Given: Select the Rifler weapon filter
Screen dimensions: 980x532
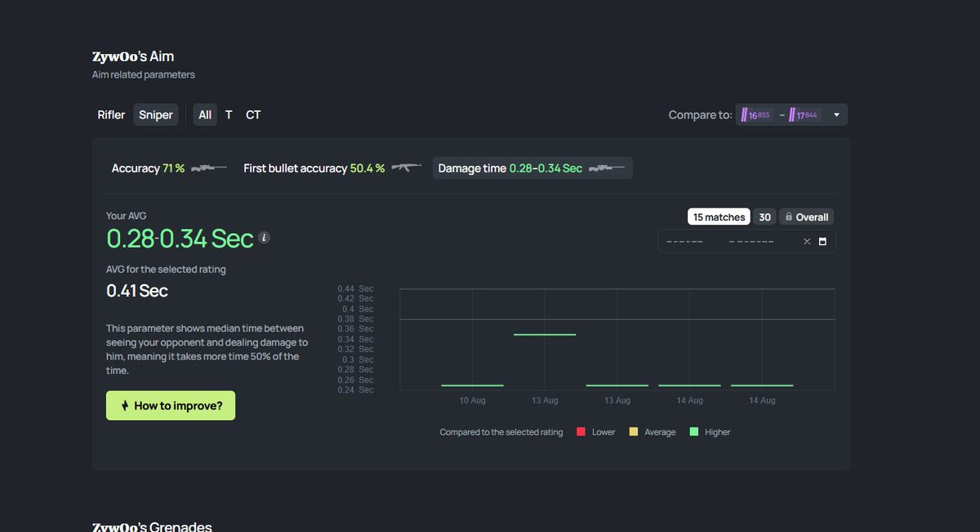Looking at the screenshot, I should click(x=111, y=115).
